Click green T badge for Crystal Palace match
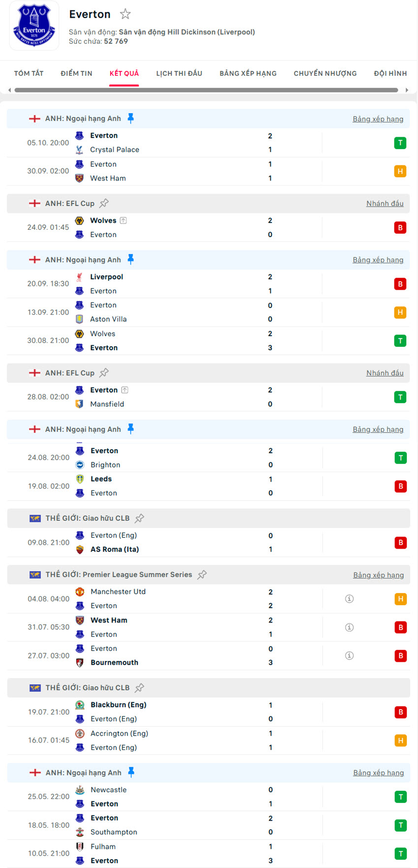 pyautogui.click(x=400, y=143)
